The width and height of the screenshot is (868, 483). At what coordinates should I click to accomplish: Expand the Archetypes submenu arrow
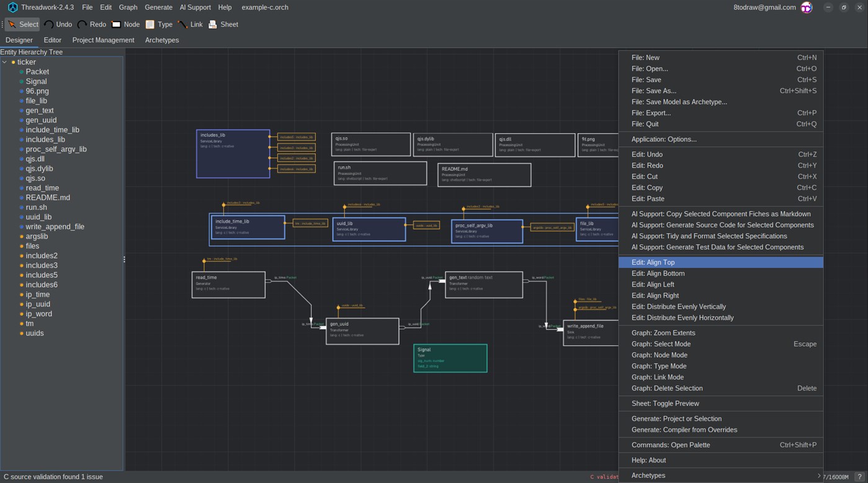click(819, 476)
